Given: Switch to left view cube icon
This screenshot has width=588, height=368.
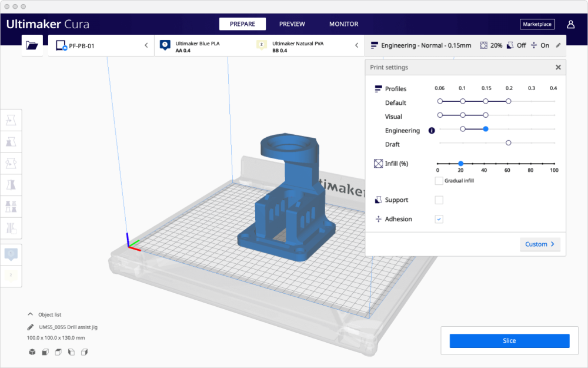Looking at the screenshot, I should click(x=71, y=352).
